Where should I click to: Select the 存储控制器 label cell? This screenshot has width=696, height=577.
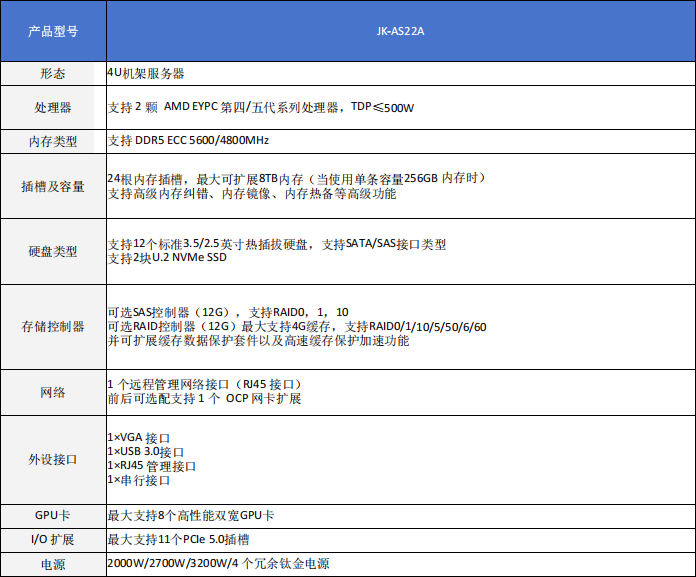52,326
